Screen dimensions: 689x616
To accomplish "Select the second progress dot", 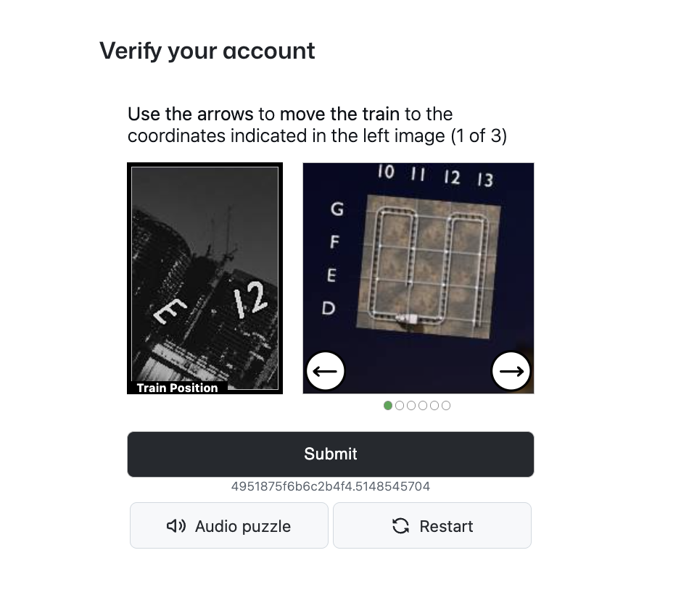I will point(400,405).
